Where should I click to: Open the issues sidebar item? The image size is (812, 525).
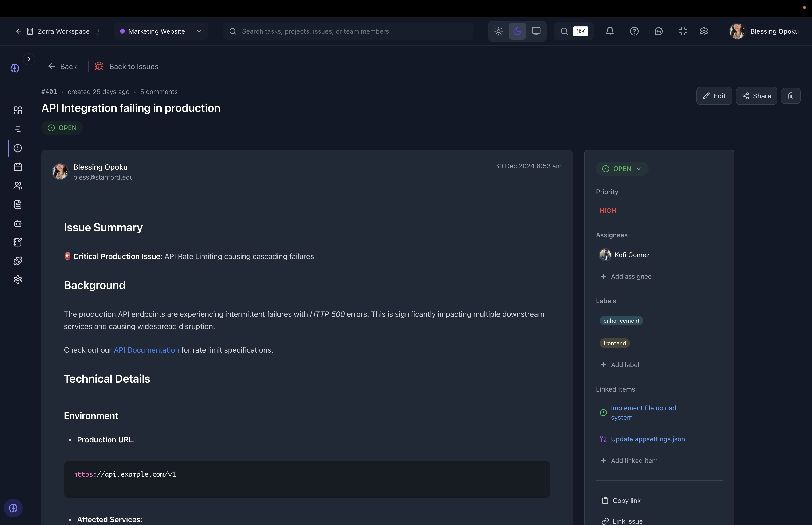18,148
